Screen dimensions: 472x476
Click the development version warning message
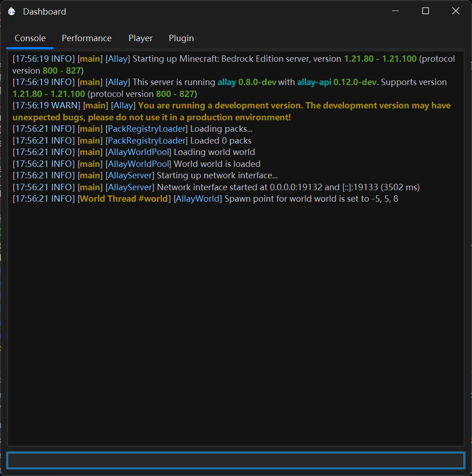click(231, 112)
